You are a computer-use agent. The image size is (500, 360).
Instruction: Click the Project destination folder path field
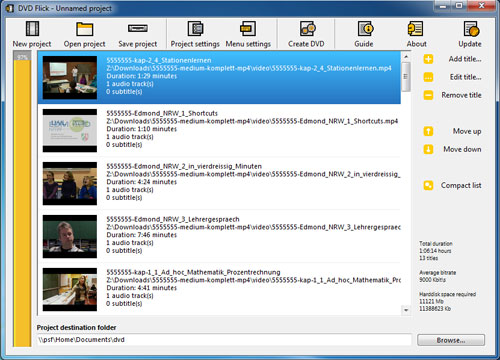click(224, 340)
